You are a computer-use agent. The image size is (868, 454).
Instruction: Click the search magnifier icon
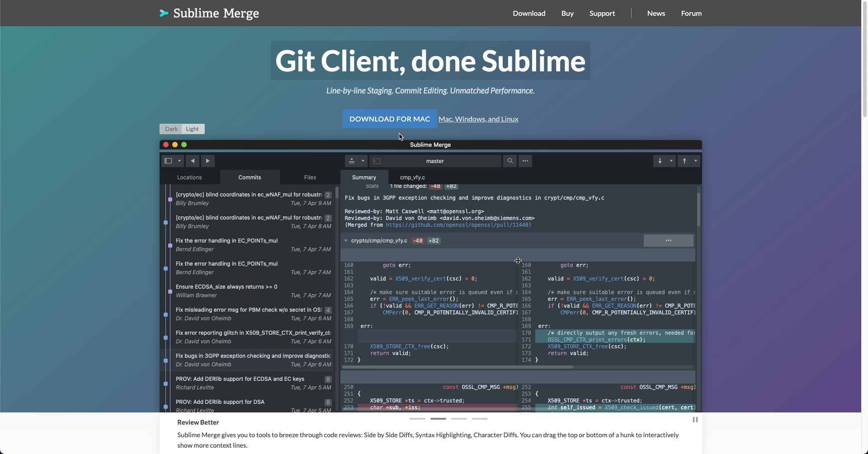[510, 161]
